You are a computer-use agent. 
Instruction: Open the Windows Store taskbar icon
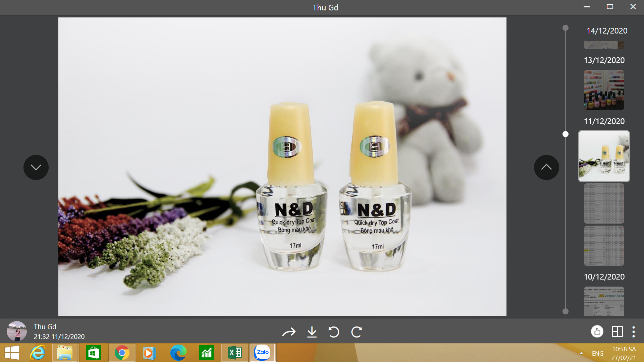tap(94, 353)
